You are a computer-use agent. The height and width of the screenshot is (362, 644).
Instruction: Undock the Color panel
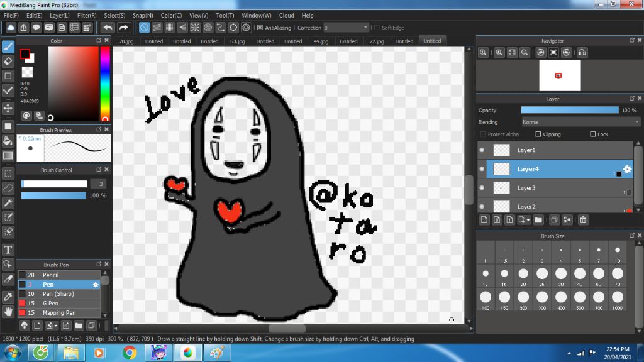(99, 40)
